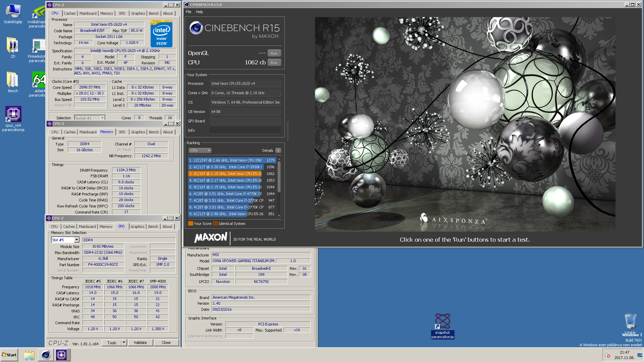This screenshot has height=362, width=644.
Task: Open the snapshot shortcut on the desktop
Action: click(442, 326)
